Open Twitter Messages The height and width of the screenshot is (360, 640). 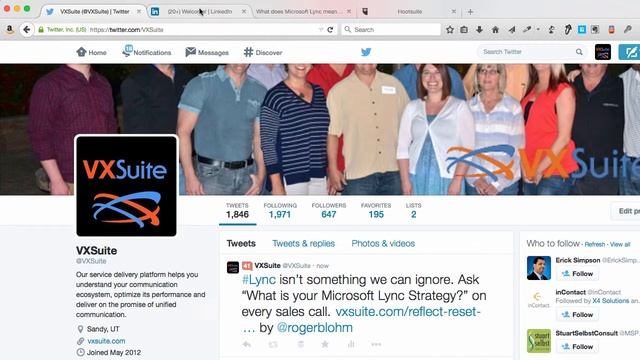[x=207, y=52]
